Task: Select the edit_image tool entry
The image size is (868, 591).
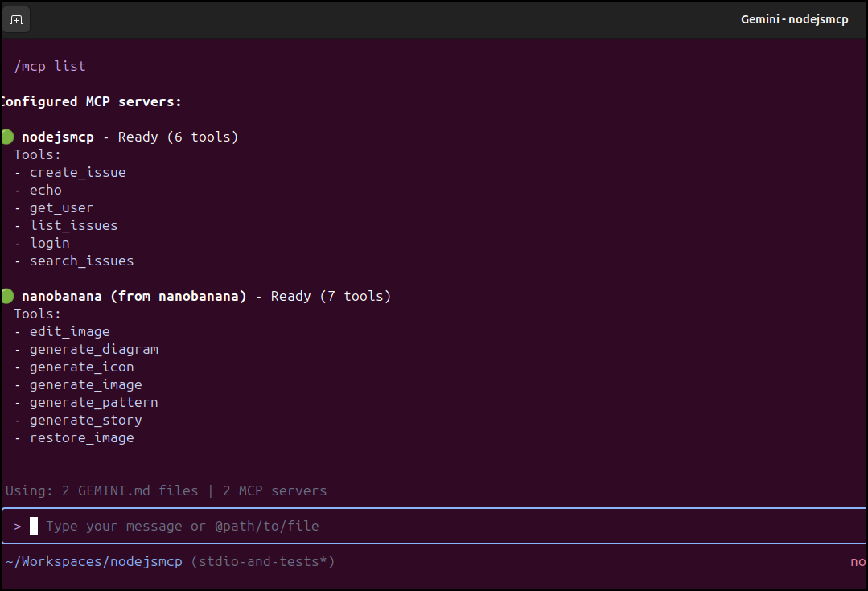Action: point(69,331)
